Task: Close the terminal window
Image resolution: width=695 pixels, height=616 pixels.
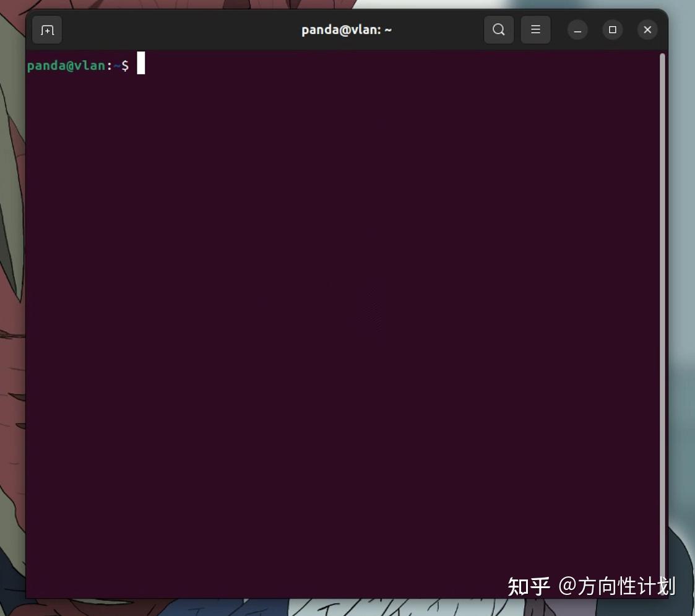Action: [x=647, y=30]
